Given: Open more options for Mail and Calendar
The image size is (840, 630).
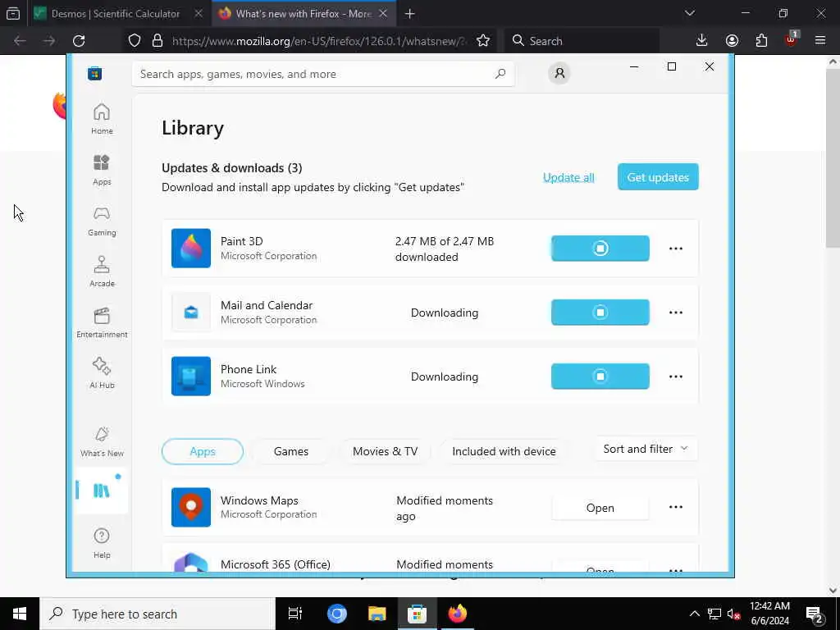Looking at the screenshot, I should pyautogui.click(x=676, y=313).
